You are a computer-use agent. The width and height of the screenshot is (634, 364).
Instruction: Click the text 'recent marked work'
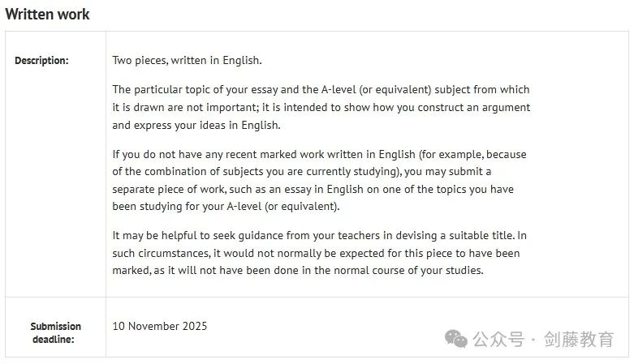pos(274,154)
